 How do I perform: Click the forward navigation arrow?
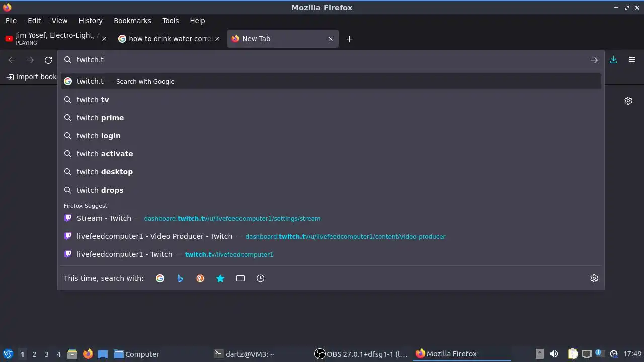30,60
